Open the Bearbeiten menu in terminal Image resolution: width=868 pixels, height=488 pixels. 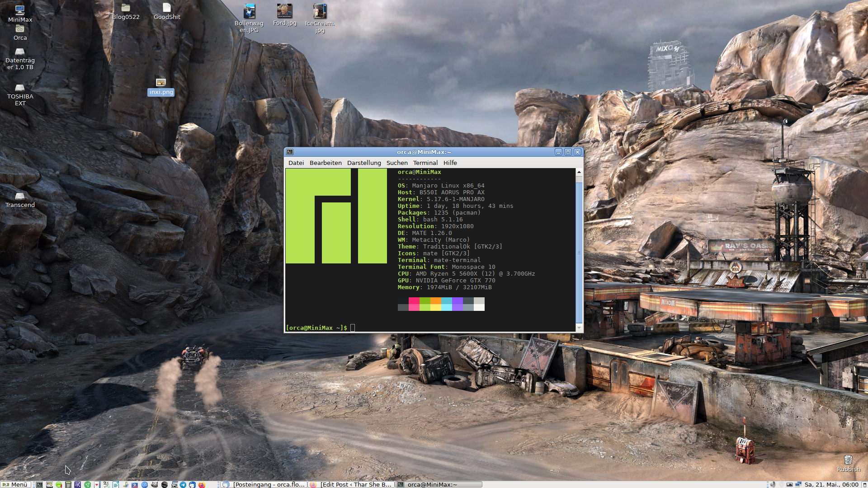325,163
